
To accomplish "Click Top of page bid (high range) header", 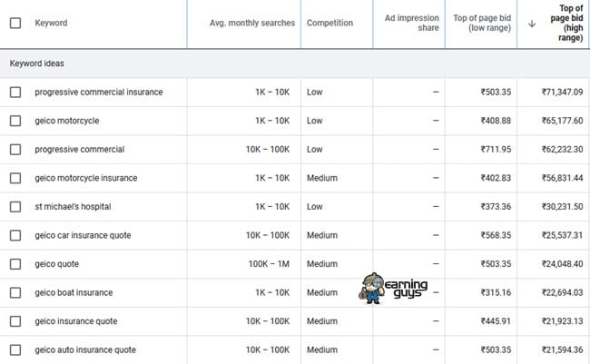I will pos(566,23).
